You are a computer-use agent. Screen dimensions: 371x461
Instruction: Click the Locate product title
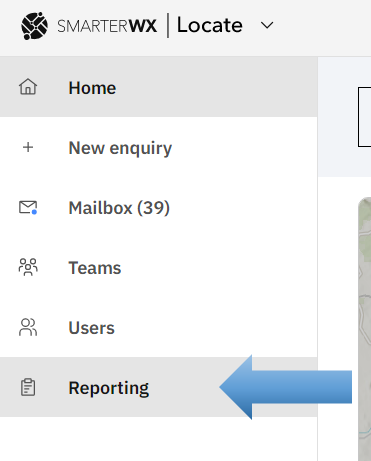click(210, 25)
